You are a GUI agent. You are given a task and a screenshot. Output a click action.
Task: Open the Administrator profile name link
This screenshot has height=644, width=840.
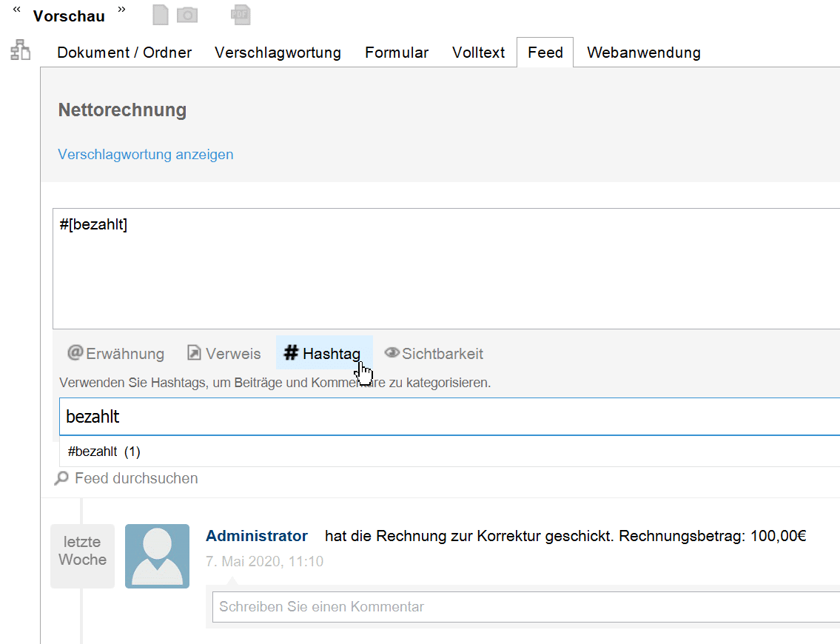pos(256,536)
